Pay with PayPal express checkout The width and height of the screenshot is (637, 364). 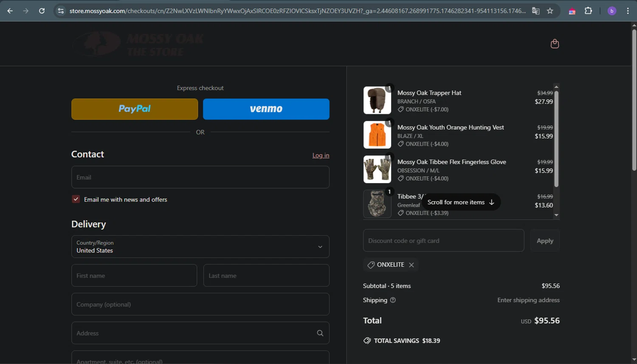[135, 109]
